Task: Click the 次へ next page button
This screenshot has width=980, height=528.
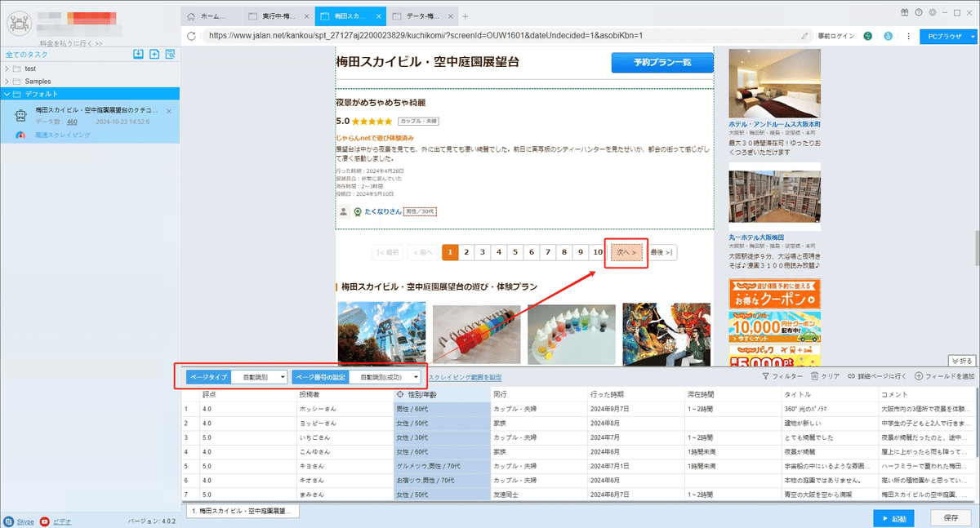Action: [x=626, y=252]
